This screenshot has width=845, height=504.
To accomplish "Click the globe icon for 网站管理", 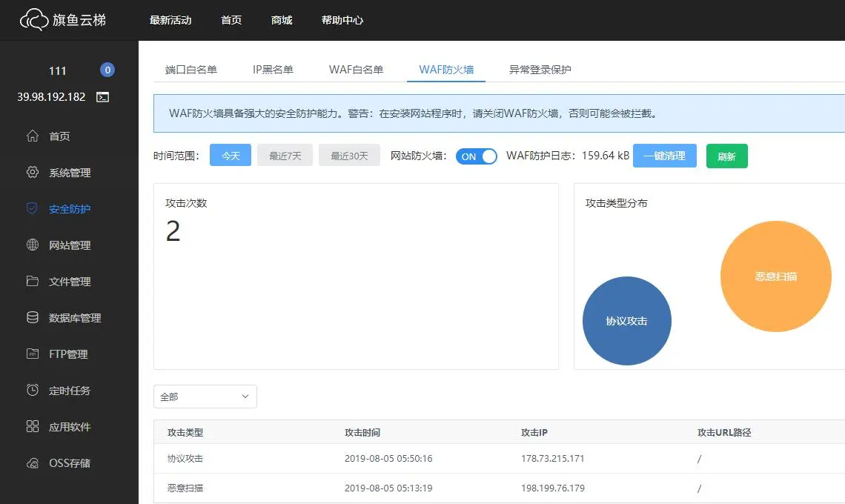I will click(x=33, y=245).
